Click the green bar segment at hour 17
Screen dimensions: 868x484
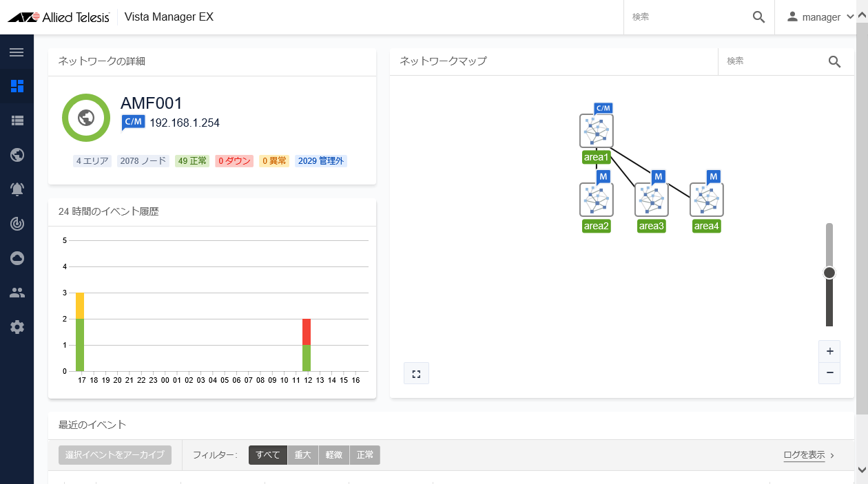click(x=80, y=345)
